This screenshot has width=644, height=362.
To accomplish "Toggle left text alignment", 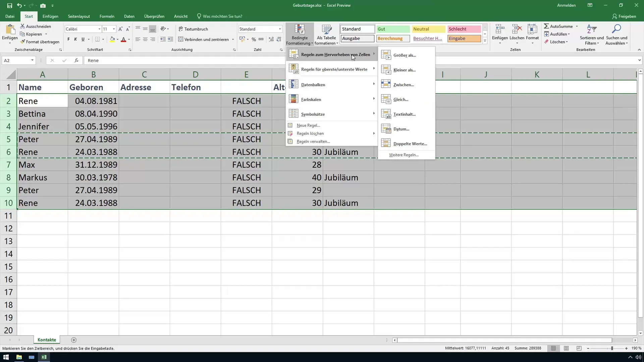I will click(138, 39).
